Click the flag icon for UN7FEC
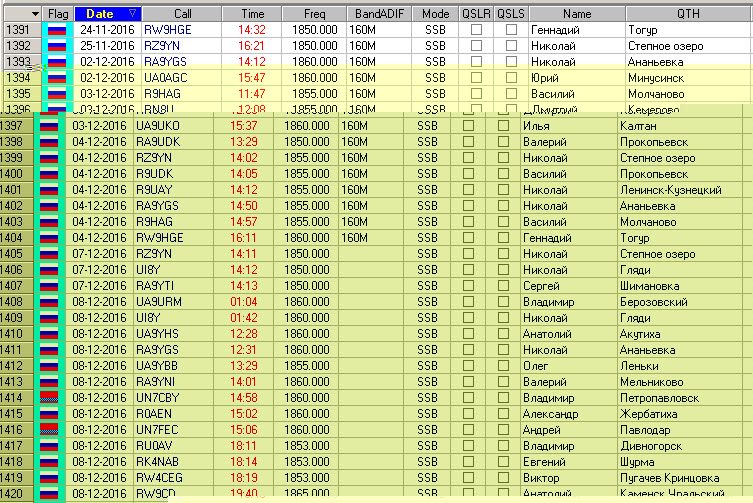This screenshot has height=503, width=753. click(x=49, y=429)
